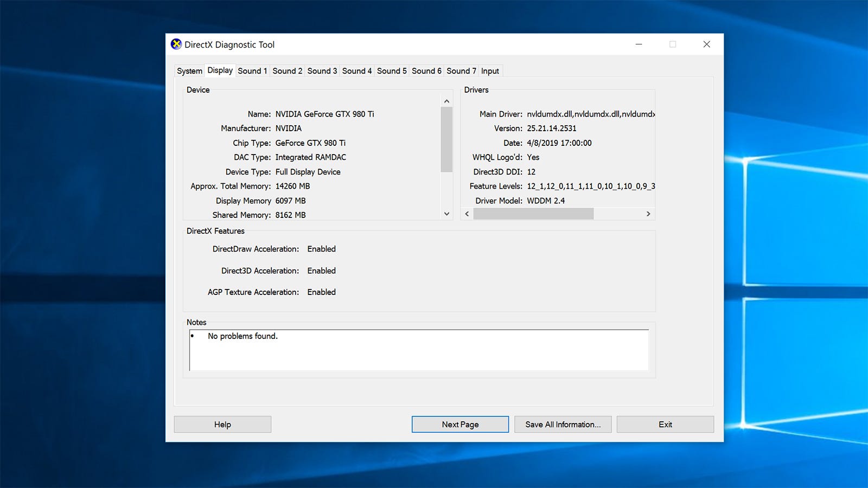
Task: Click the Manufacturer value NVIDIA
Action: pyautogui.click(x=288, y=129)
